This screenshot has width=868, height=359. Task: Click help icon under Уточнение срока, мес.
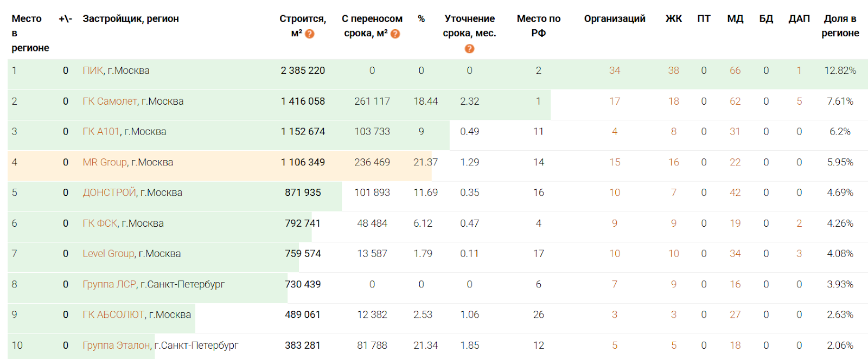click(470, 49)
